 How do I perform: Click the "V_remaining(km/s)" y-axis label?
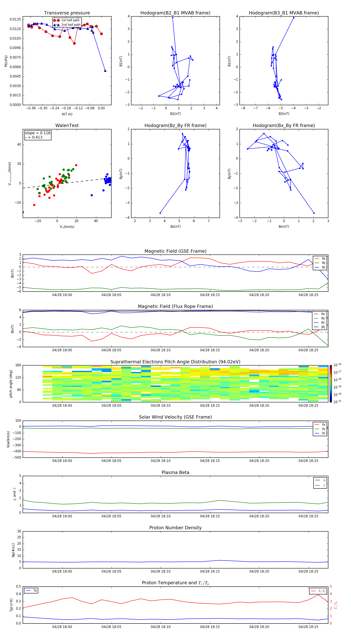[10, 173]
